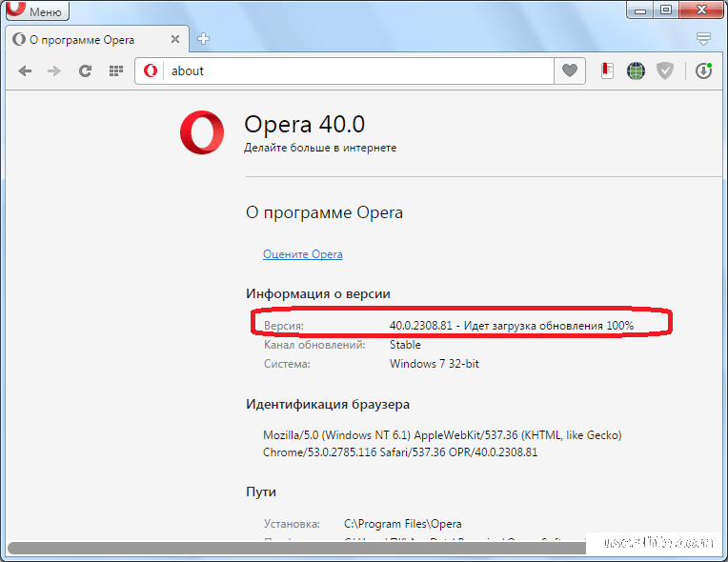Viewport: 728px width, 562px height.
Task: Open the Opera Меню button
Action: [37, 10]
